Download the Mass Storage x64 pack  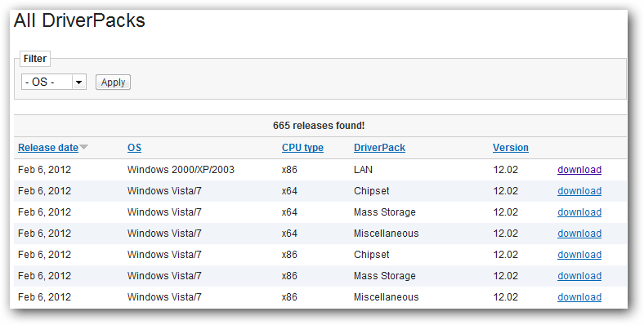(x=579, y=212)
